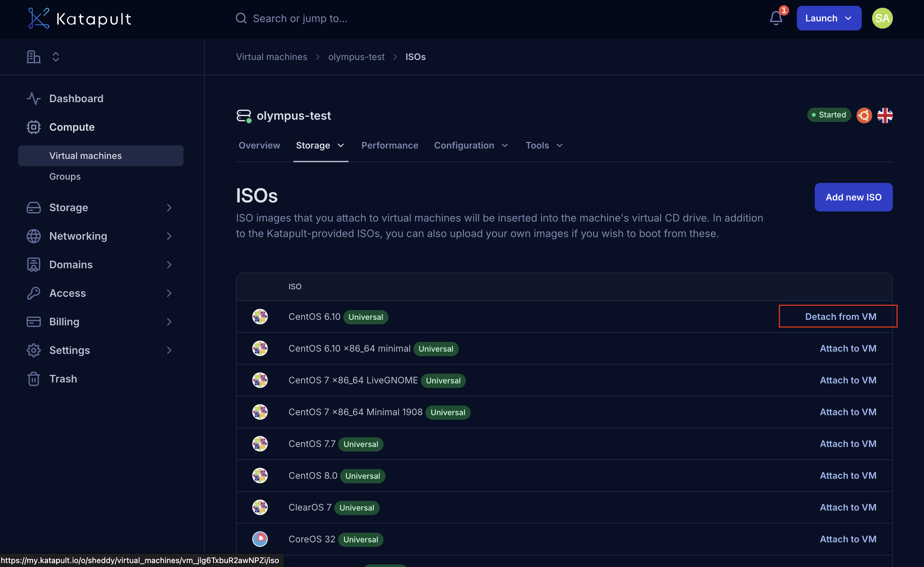Image resolution: width=924 pixels, height=567 pixels.
Task: Detach CentOS 6.10 from VM
Action: [x=840, y=316]
